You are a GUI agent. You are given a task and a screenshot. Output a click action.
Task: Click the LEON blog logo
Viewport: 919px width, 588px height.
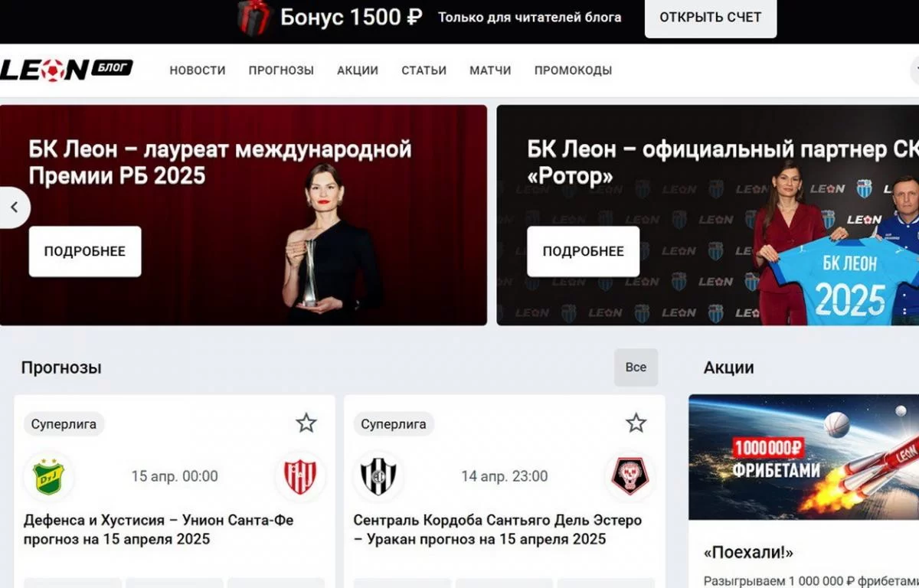[x=67, y=70]
